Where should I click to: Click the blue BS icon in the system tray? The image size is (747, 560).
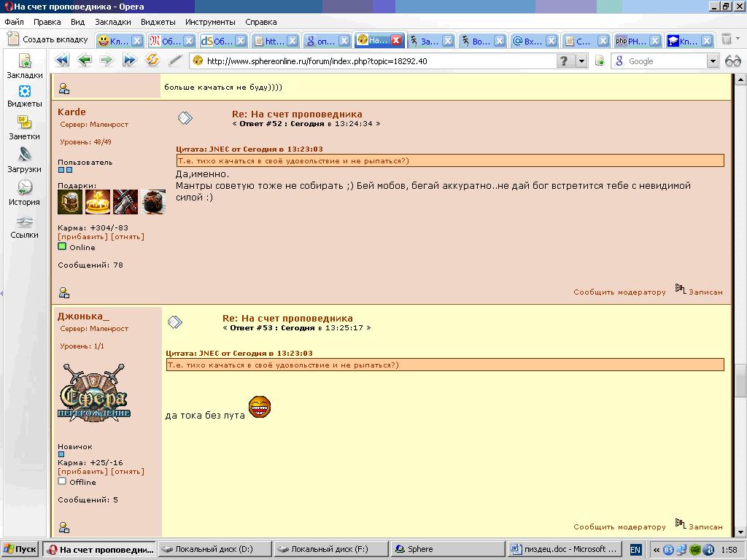pos(668,550)
